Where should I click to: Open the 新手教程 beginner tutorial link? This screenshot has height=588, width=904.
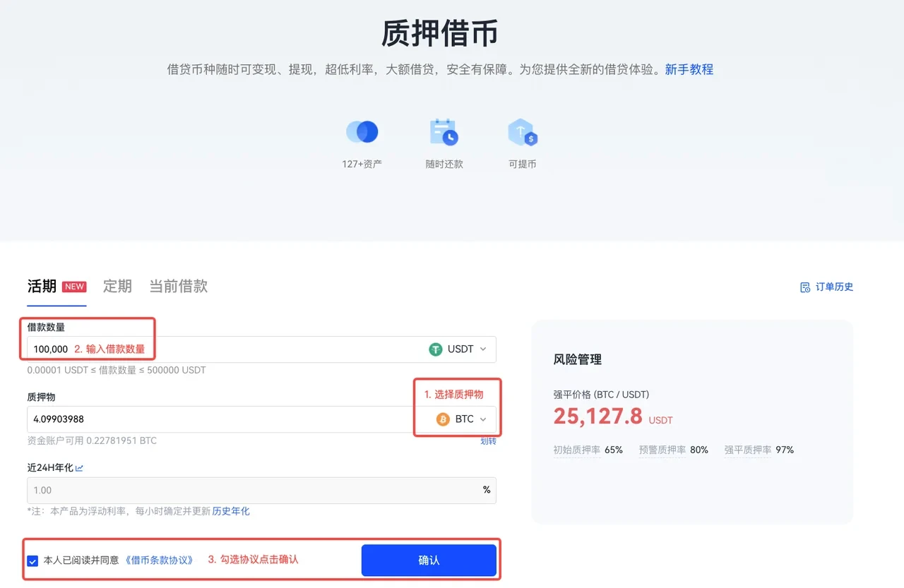(689, 69)
